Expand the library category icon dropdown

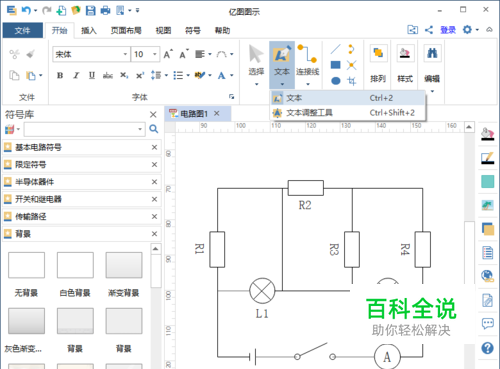(x=18, y=129)
